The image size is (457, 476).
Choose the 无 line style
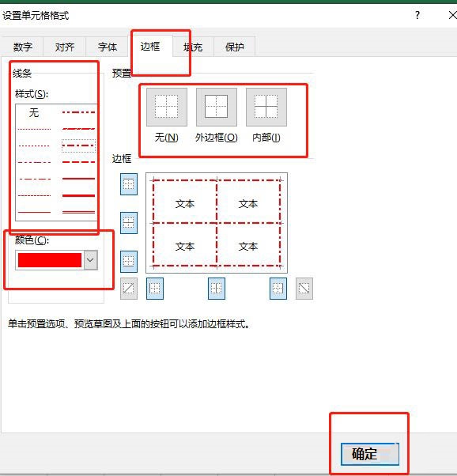point(34,113)
